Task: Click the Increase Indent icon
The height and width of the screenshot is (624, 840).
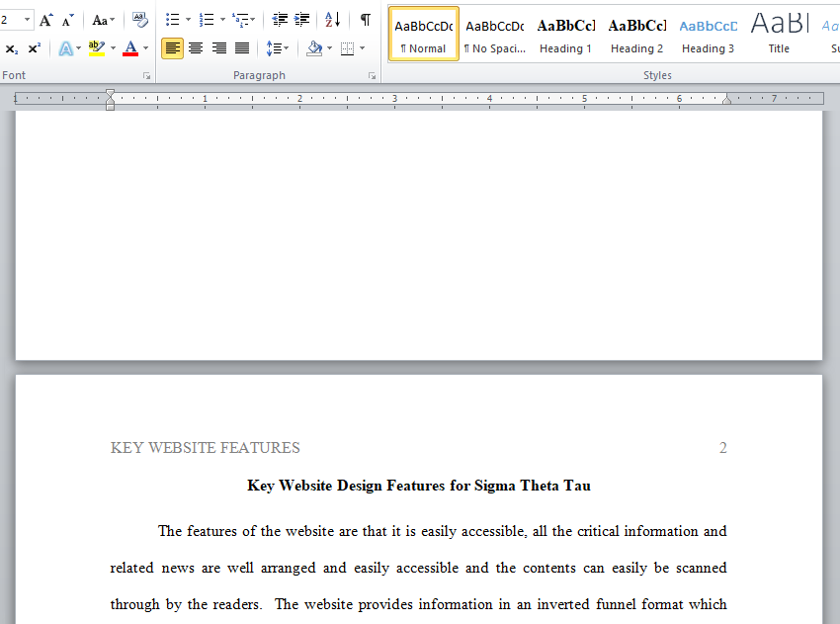Action: pyautogui.click(x=302, y=21)
